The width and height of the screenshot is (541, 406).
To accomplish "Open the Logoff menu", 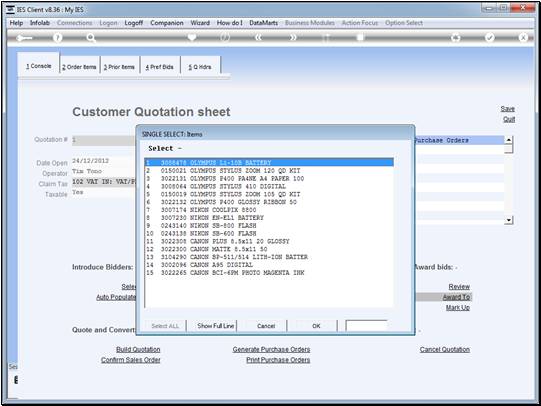I will click(134, 23).
